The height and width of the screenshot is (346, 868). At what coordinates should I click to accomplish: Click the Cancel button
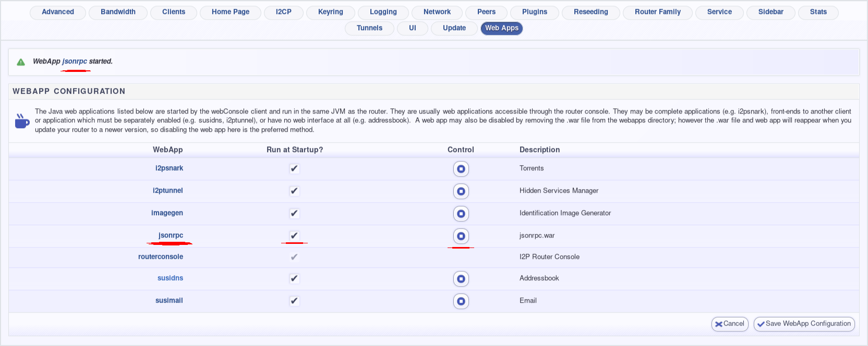click(x=730, y=324)
